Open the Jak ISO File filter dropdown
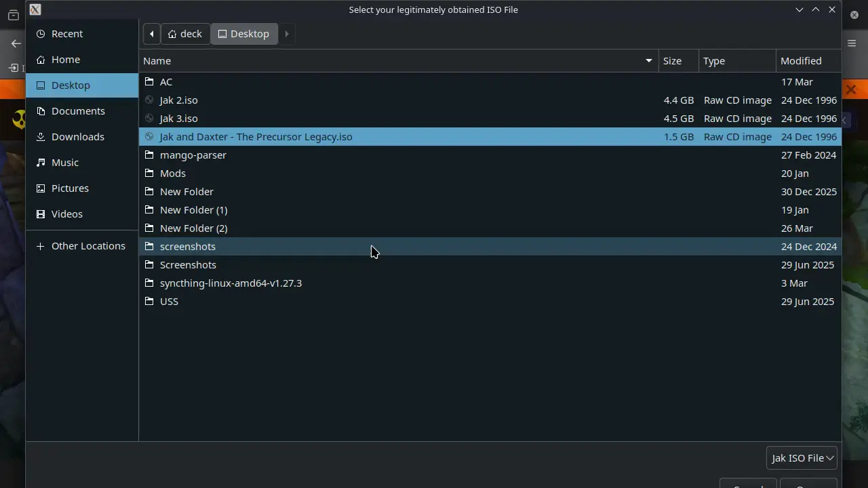This screenshot has width=868, height=488. coord(801,457)
